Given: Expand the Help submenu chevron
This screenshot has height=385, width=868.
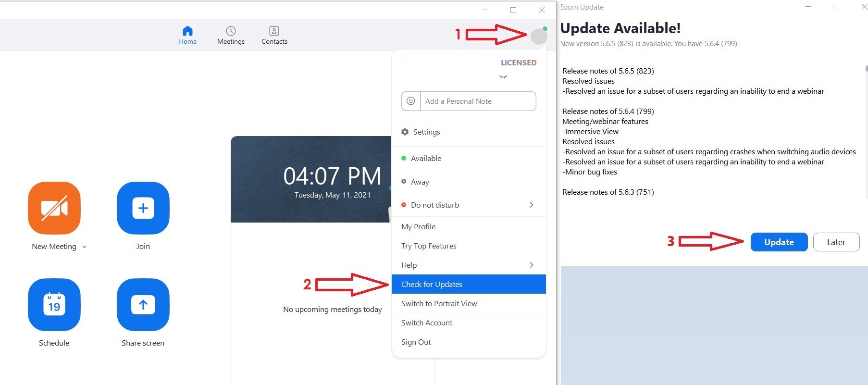Looking at the screenshot, I should (x=531, y=265).
